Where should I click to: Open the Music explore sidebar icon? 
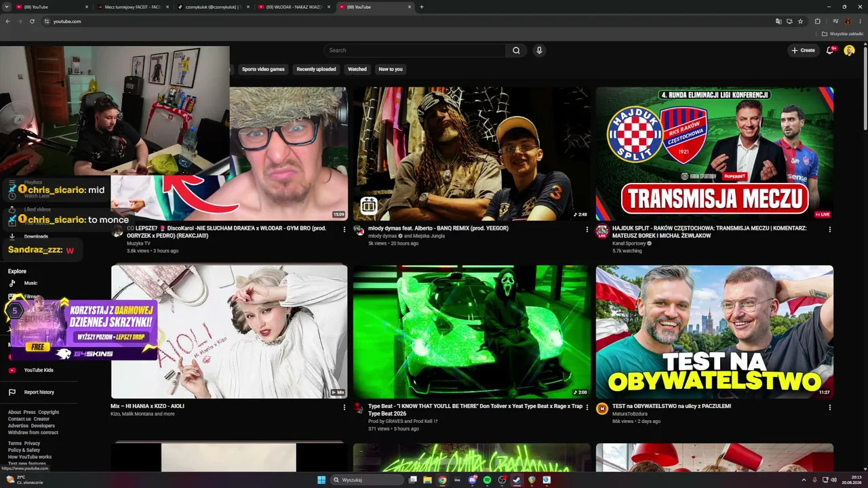click(12, 283)
